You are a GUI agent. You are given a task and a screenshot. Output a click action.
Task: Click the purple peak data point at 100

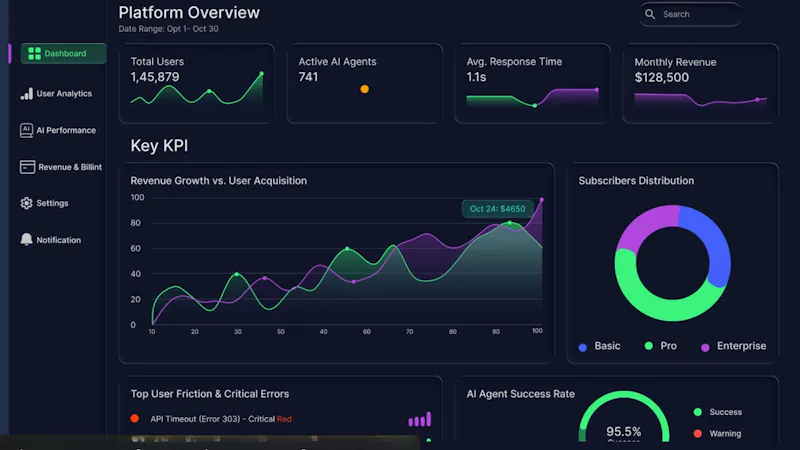(x=541, y=200)
